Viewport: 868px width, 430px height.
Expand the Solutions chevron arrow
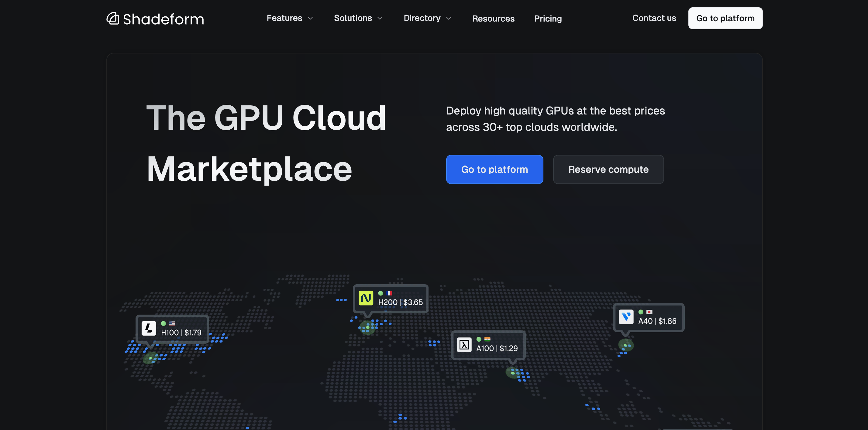(380, 19)
